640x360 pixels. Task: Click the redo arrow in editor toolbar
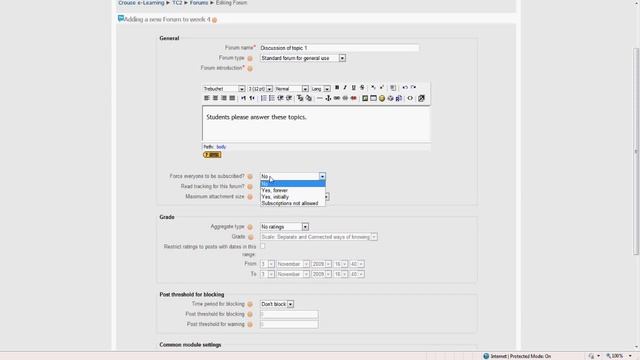pyautogui.click(x=413, y=88)
